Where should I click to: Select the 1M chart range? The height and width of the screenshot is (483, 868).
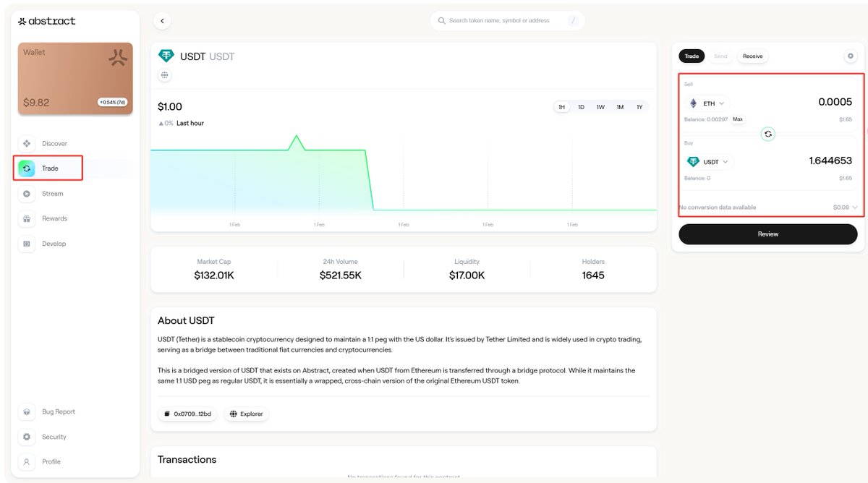(x=620, y=107)
